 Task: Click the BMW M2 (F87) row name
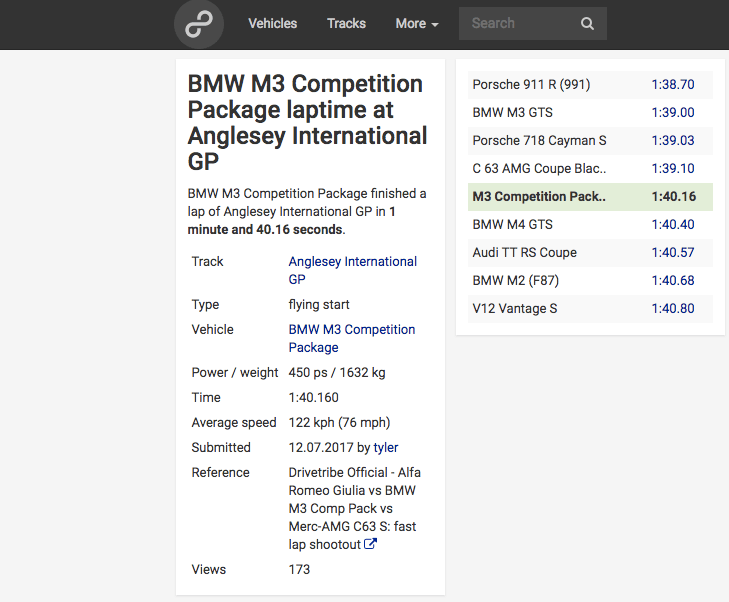tap(516, 280)
